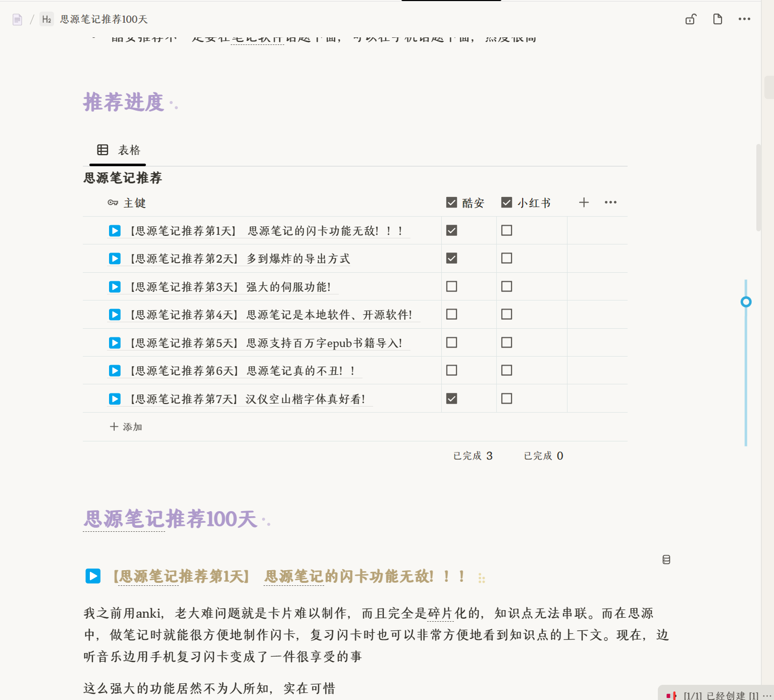Click the export document icon top right
Image resolution: width=774 pixels, height=700 pixels.
coord(717,19)
